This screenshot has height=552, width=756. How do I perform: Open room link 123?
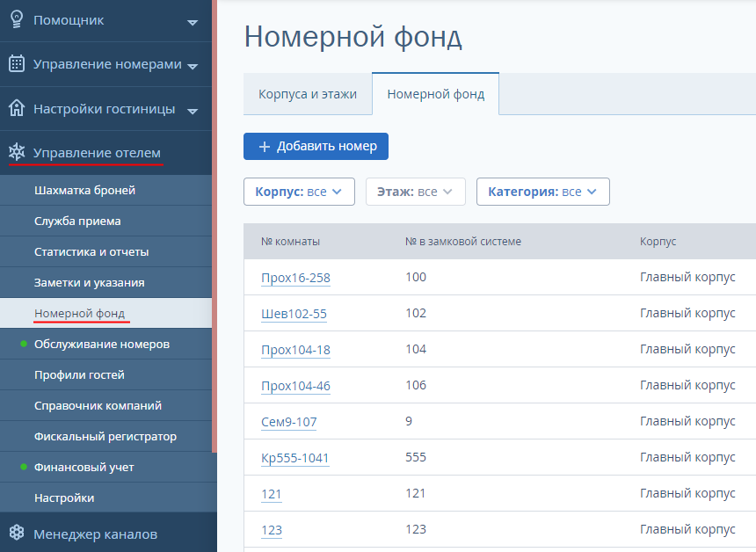click(x=271, y=530)
